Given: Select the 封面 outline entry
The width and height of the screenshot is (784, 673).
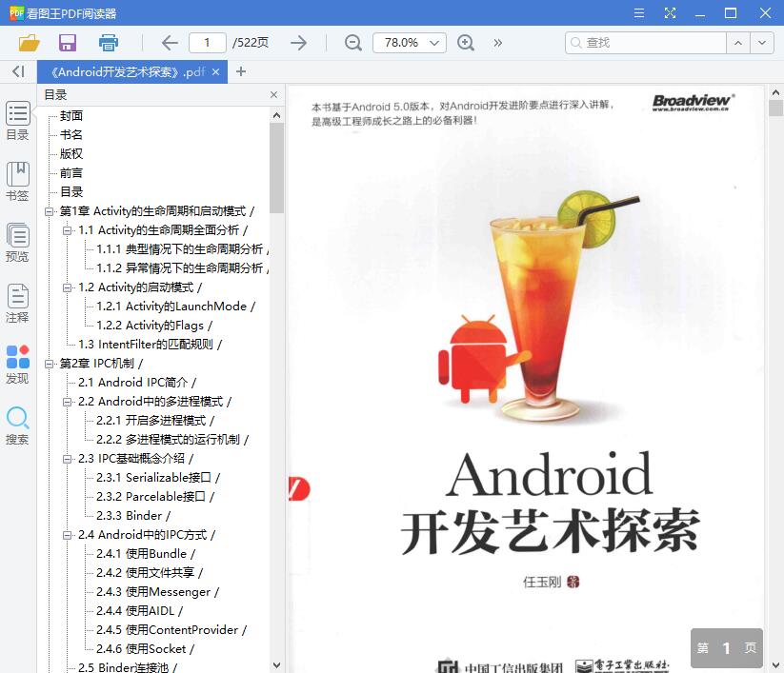Looking at the screenshot, I should [x=71, y=116].
